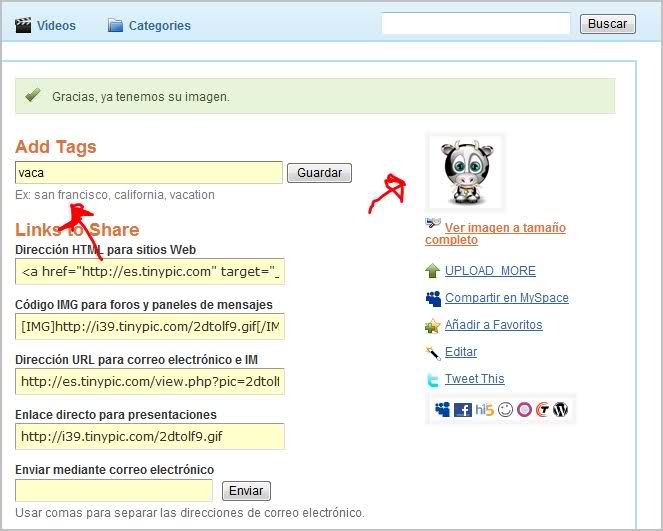
Task: Save tags with the Guardar button
Action: pyautogui.click(x=319, y=173)
